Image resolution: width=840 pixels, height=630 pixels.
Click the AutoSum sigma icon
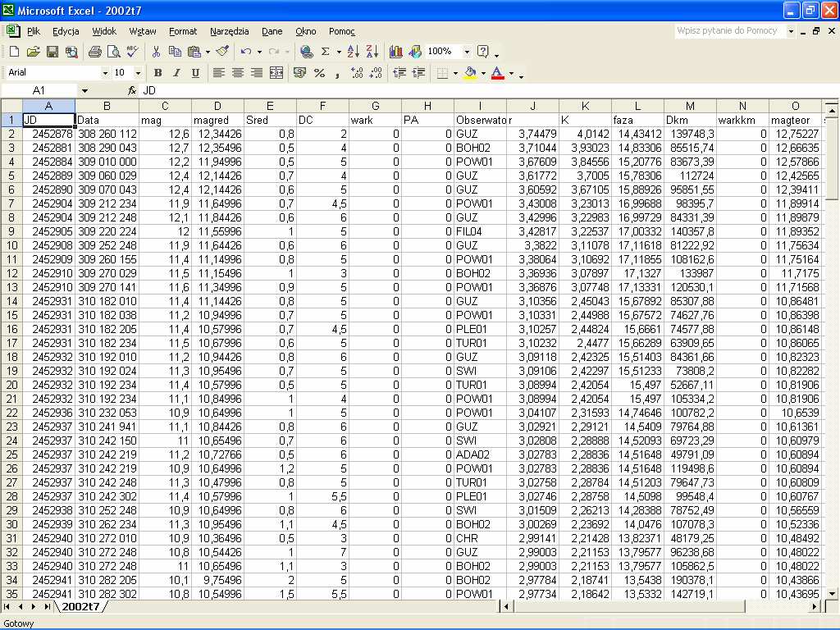325,52
